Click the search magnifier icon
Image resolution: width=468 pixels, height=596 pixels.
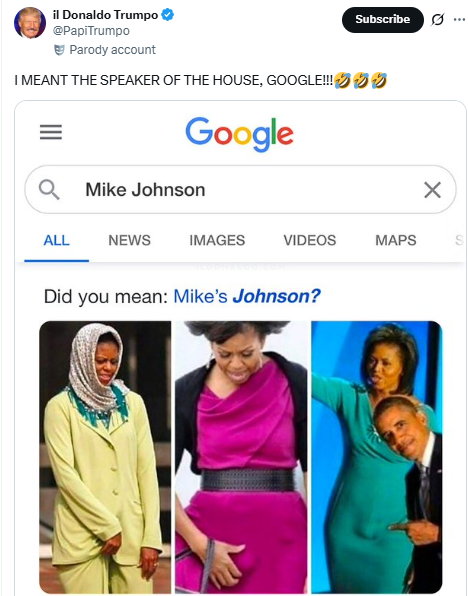click(49, 190)
